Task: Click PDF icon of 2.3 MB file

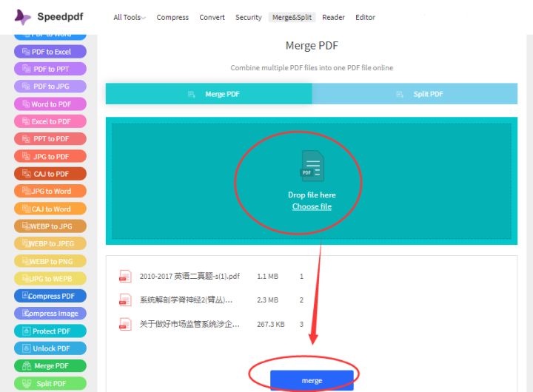Action: 125,300
